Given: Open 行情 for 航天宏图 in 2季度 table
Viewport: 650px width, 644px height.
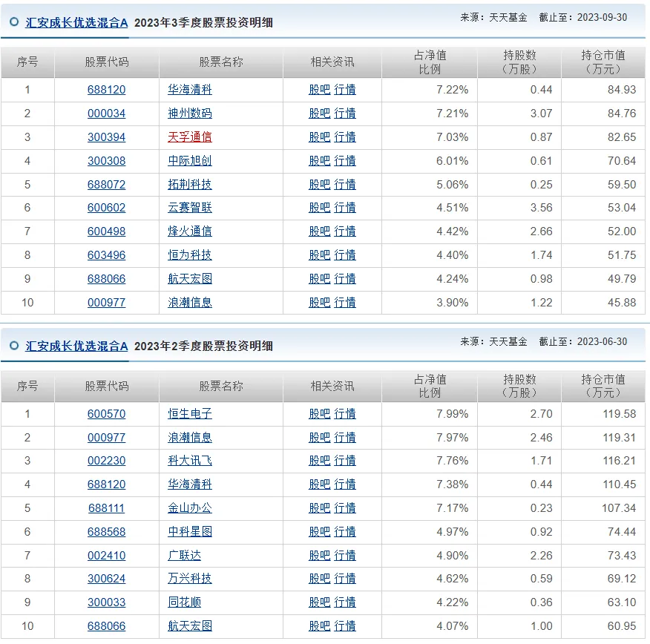Looking at the screenshot, I should tap(345, 626).
